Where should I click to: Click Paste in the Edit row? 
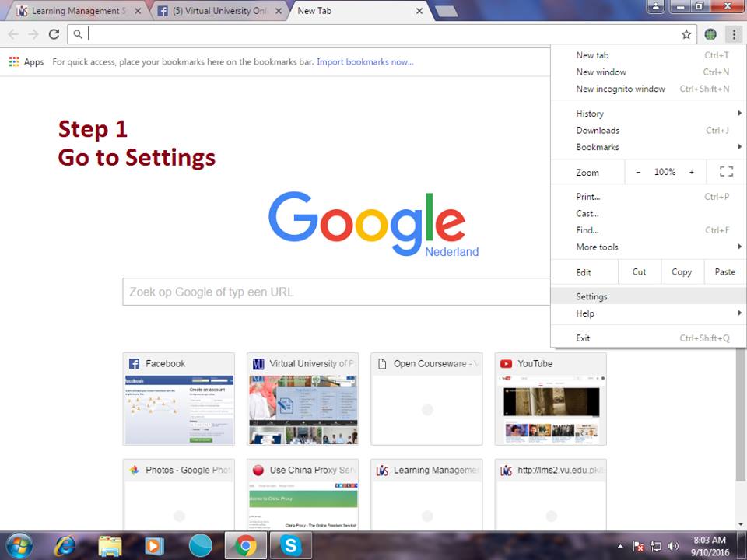(x=725, y=272)
